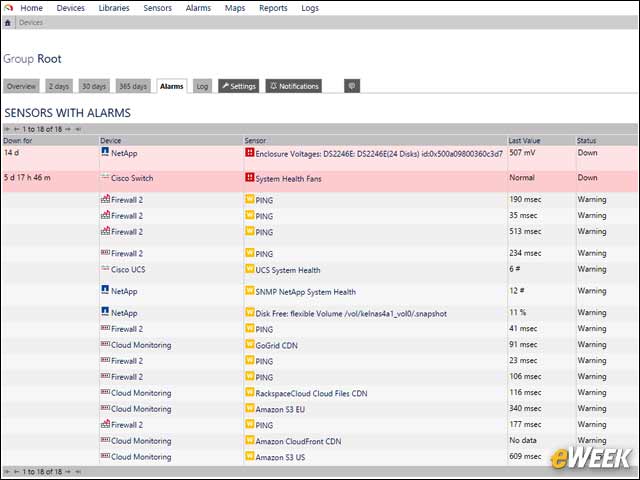The width and height of the screenshot is (640, 480).
Task: Open the Maps menu
Action: click(235, 8)
